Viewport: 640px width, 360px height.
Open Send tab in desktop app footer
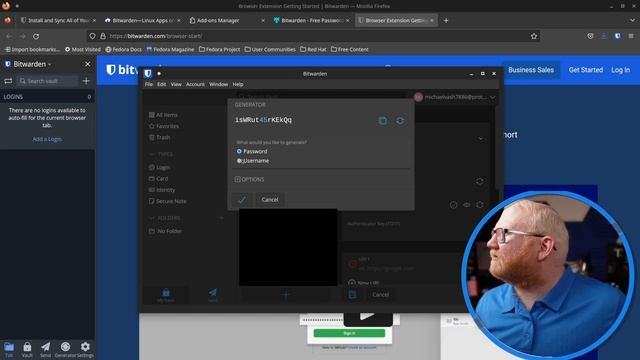(213, 295)
